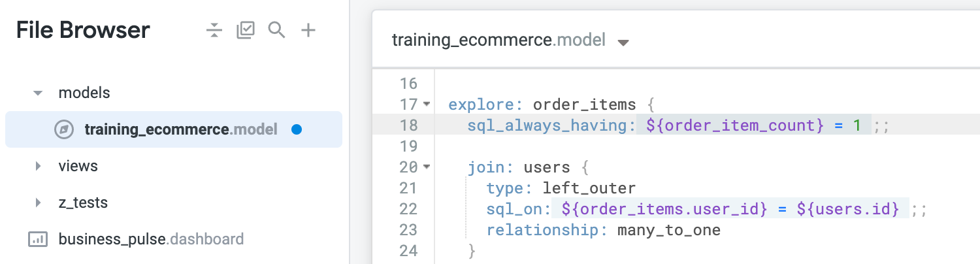Image resolution: width=980 pixels, height=264 pixels.
Task: Select the models folder label
Action: coord(84,93)
